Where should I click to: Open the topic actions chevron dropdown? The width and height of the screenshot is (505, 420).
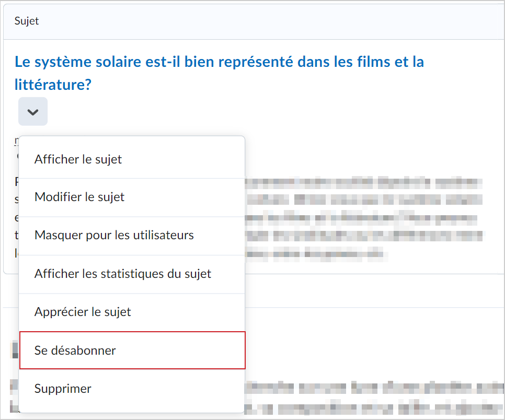click(x=33, y=112)
